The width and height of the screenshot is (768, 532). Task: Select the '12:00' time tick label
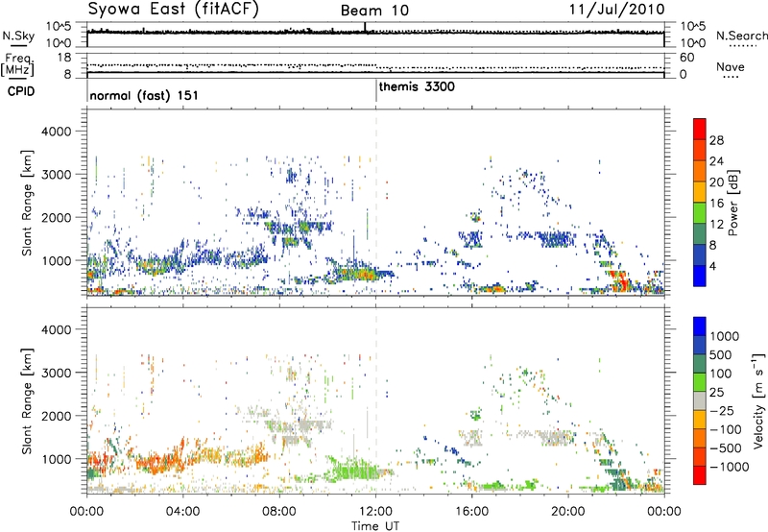point(375,512)
